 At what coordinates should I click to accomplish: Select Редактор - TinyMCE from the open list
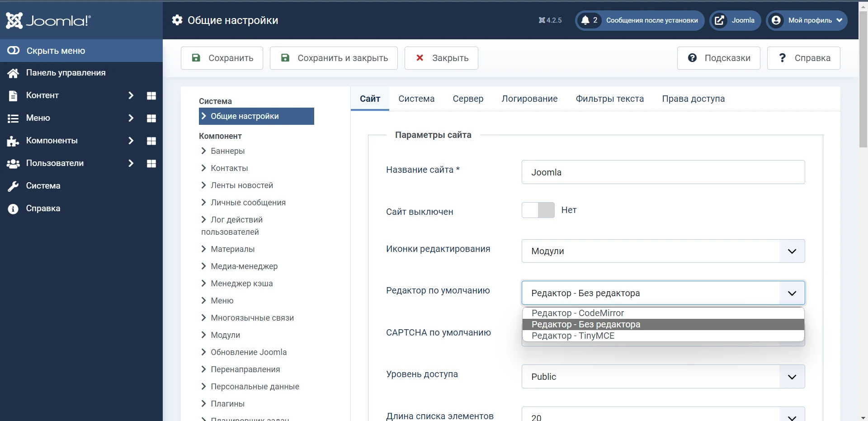coord(573,336)
